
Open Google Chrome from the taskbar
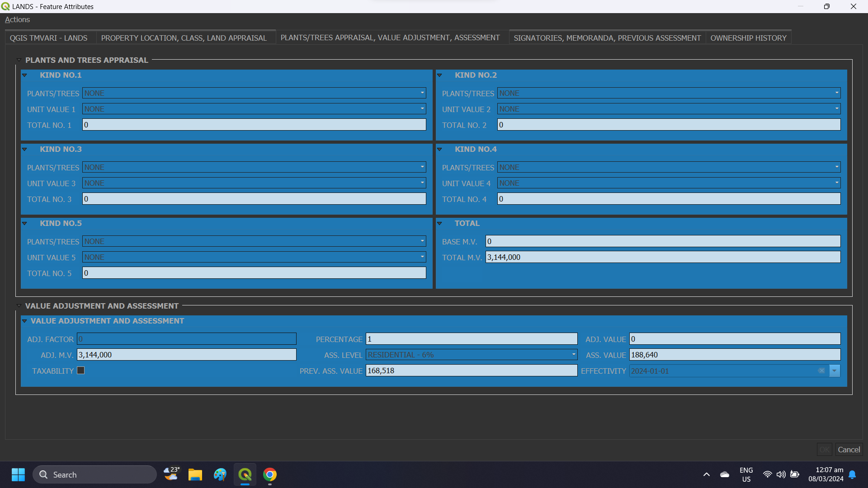point(270,474)
